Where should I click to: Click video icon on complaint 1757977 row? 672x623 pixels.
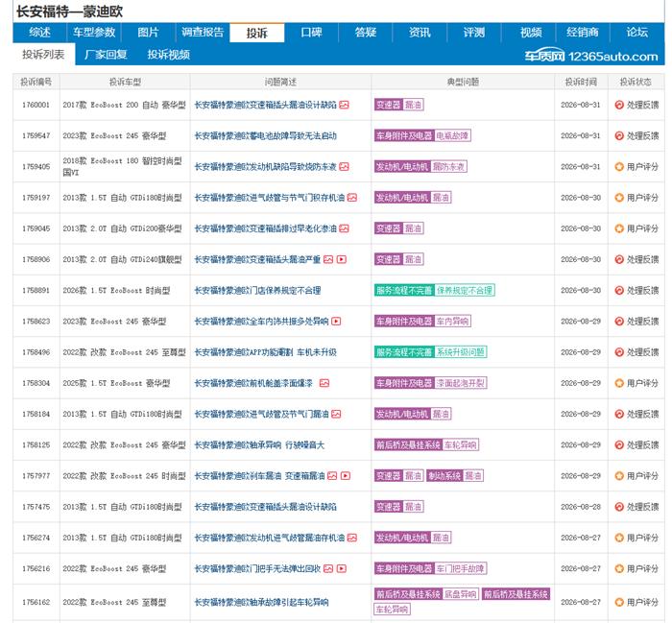[346, 475]
